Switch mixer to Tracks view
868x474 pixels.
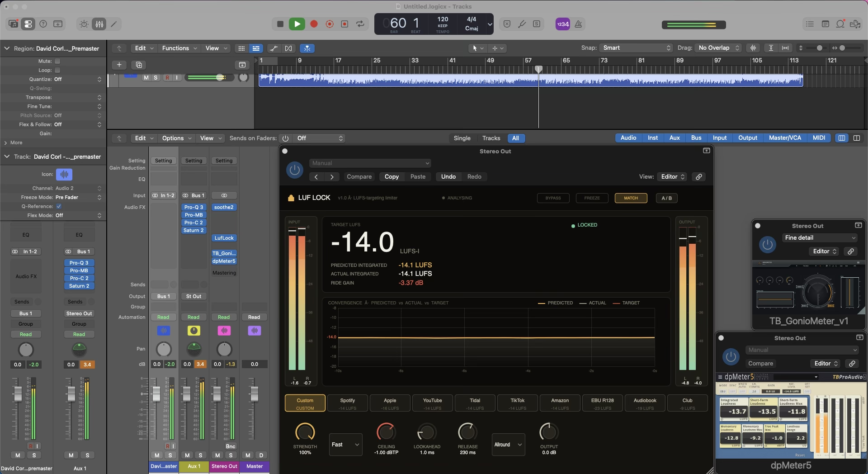coord(491,138)
